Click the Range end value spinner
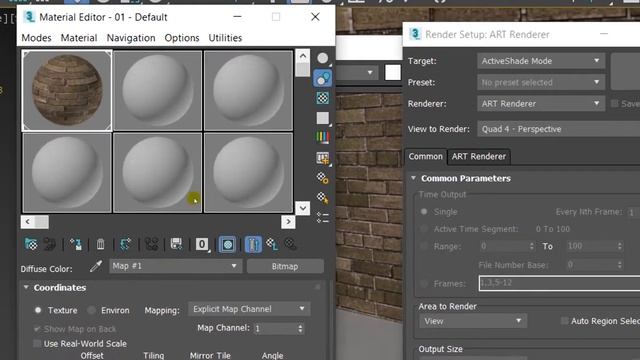 [x=620, y=246]
